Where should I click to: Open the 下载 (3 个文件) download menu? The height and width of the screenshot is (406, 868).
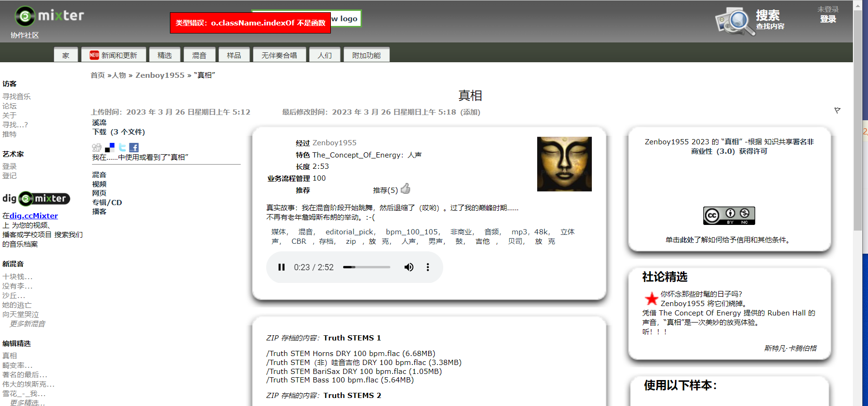[118, 132]
